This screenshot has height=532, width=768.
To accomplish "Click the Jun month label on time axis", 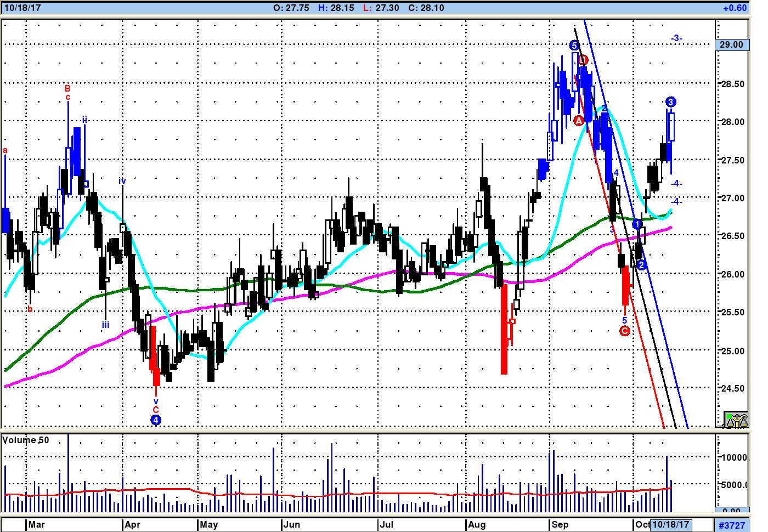I will tap(292, 524).
